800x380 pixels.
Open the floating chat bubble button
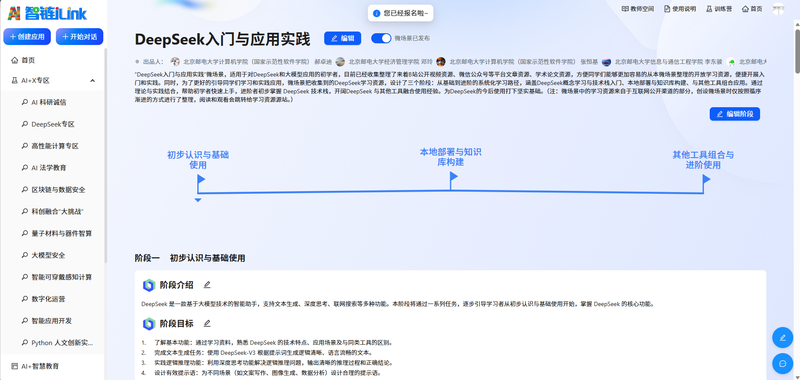click(x=783, y=364)
